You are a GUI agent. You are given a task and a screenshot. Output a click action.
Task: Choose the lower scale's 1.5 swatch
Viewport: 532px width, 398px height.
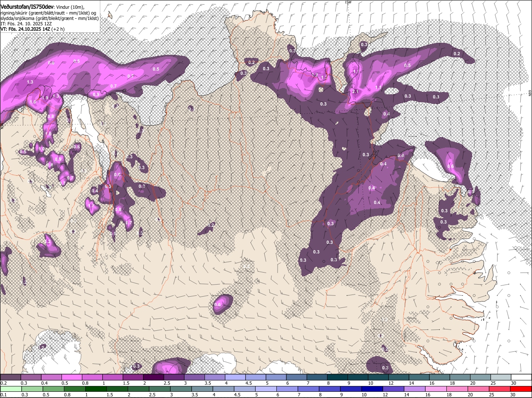117,389
